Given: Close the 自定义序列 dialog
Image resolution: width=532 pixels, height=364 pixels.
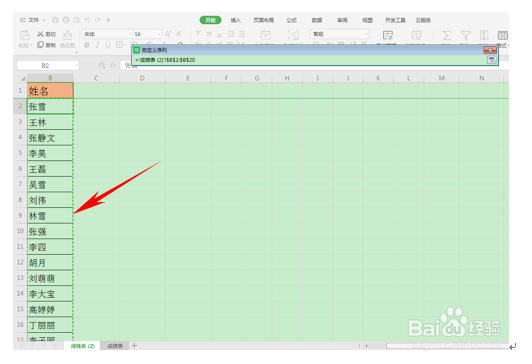Looking at the screenshot, I should (x=490, y=50).
